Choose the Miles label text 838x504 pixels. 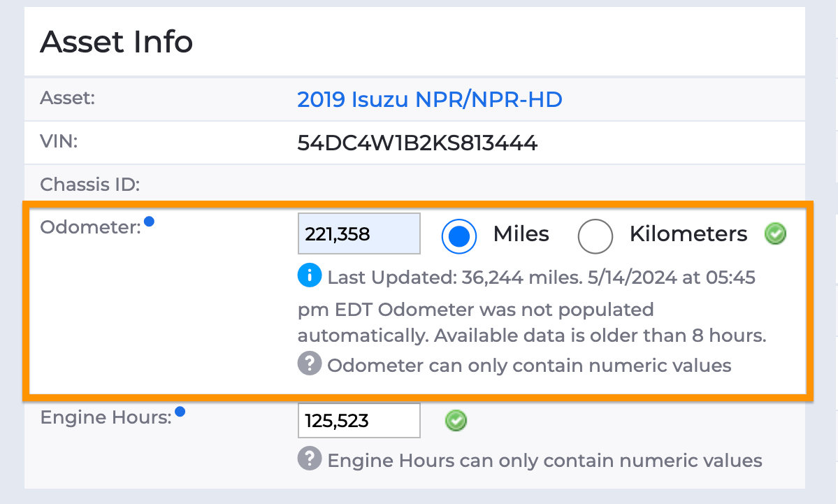point(521,234)
